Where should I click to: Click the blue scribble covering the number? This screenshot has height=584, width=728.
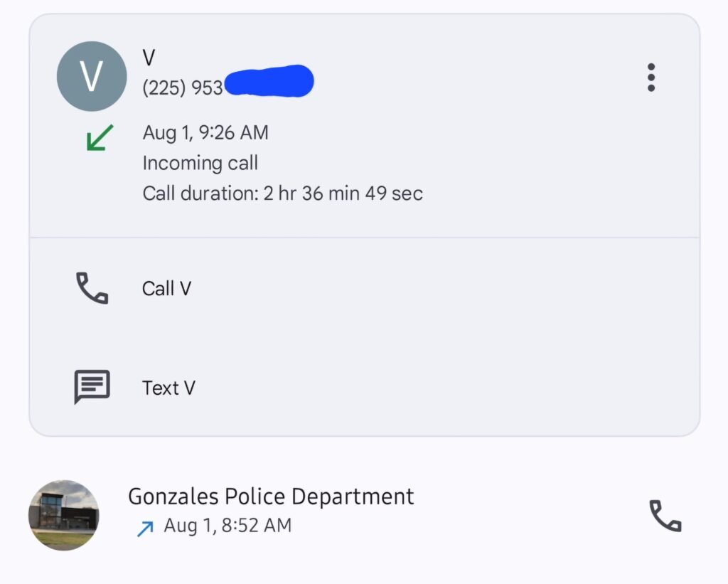pyautogui.click(x=269, y=81)
